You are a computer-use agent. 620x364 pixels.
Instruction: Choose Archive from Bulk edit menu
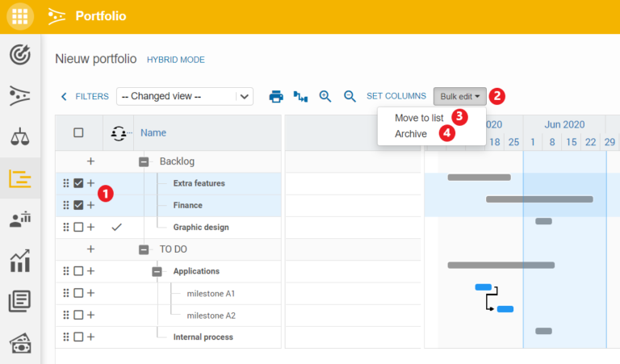tap(411, 134)
